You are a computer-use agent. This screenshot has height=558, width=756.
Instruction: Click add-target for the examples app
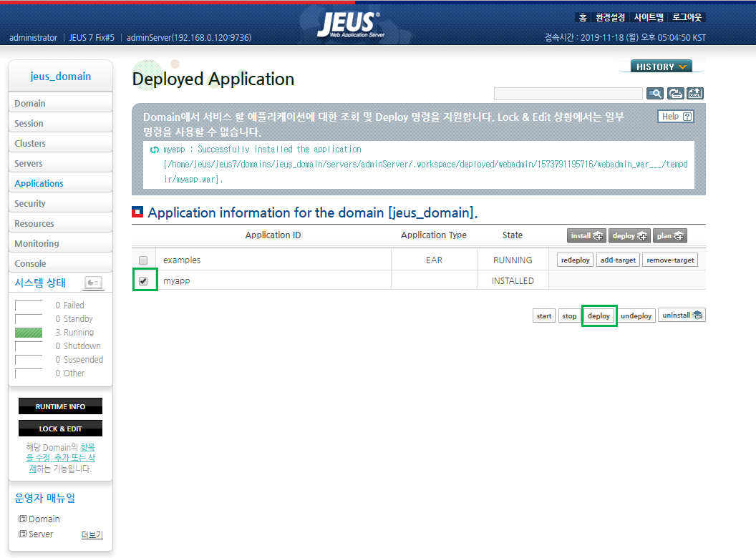click(618, 260)
